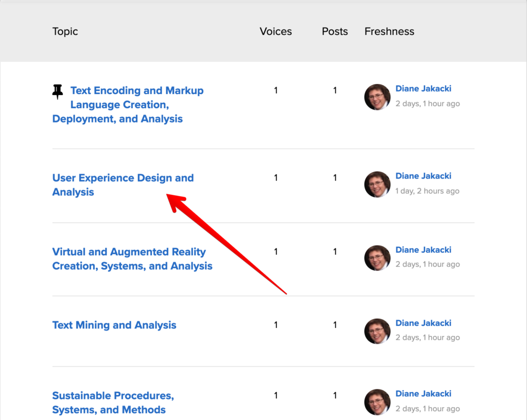
Task: Click Diane Jakacki's name beside User Experience topic
Action: pos(424,176)
